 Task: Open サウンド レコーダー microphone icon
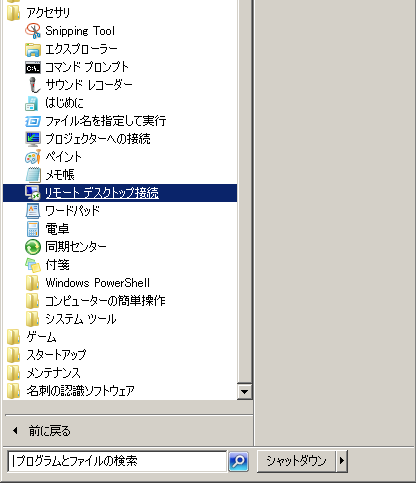(x=33, y=85)
